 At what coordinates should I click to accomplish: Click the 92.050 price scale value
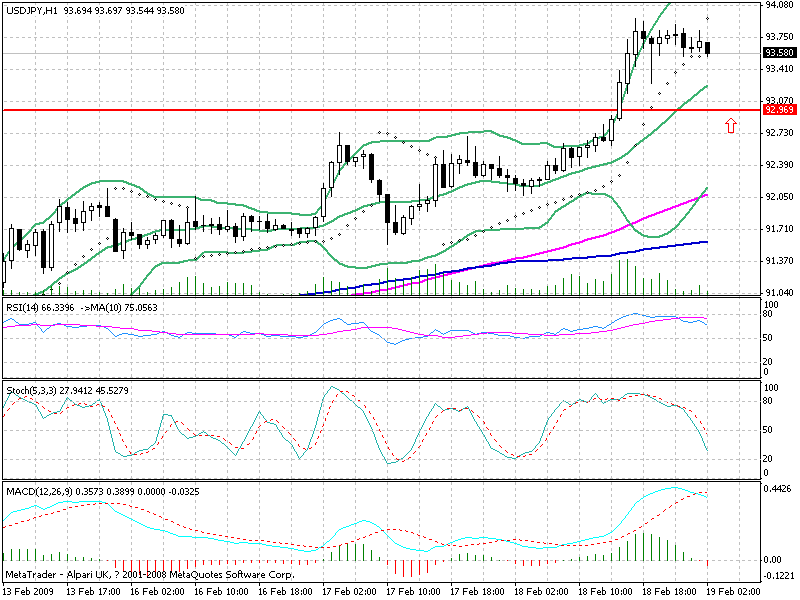(x=780, y=197)
